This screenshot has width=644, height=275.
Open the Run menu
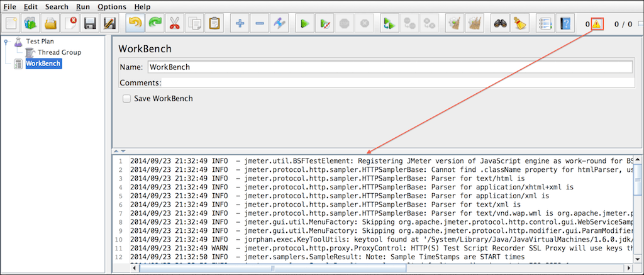coord(83,6)
